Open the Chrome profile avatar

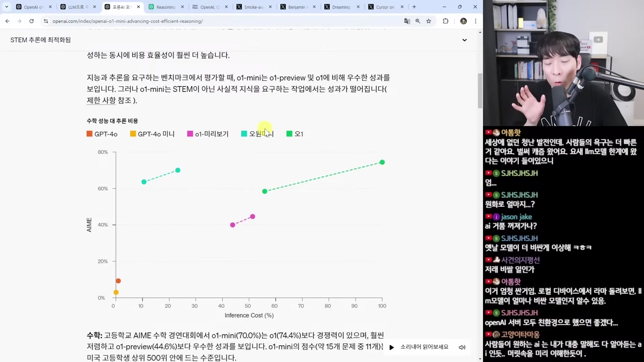(463, 21)
